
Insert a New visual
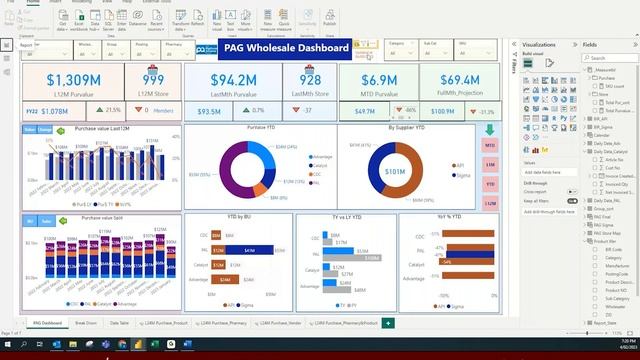point(217,20)
